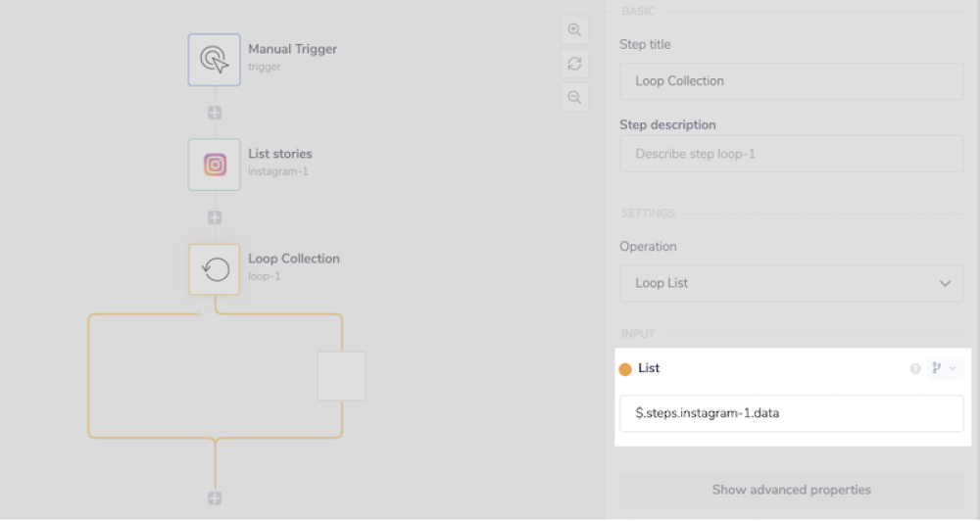Image resolution: width=980 pixels, height=521 pixels.
Task: Open the Loop Collection node icon
Action: pos(214,269)
